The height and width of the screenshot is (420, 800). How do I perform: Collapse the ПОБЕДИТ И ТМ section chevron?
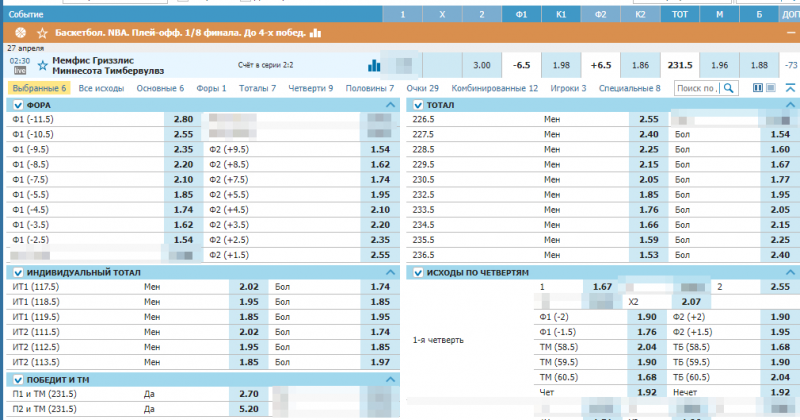pos(390,380)
